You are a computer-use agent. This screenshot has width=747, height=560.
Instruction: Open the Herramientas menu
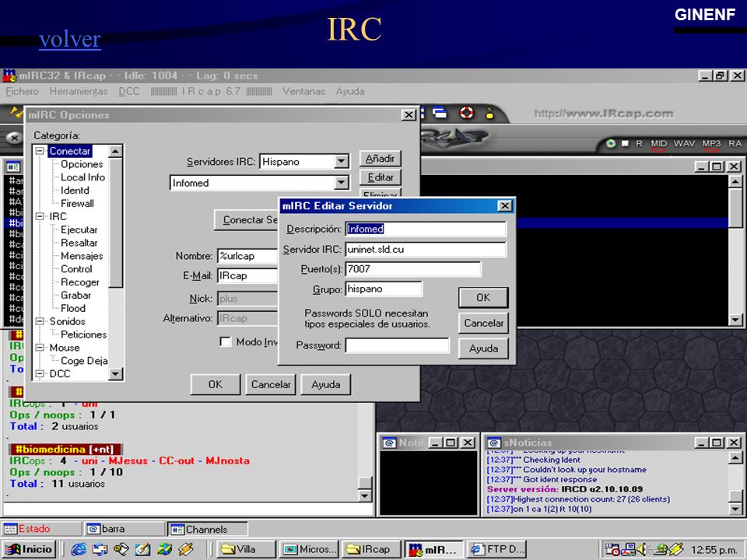[x=79, y=91]
